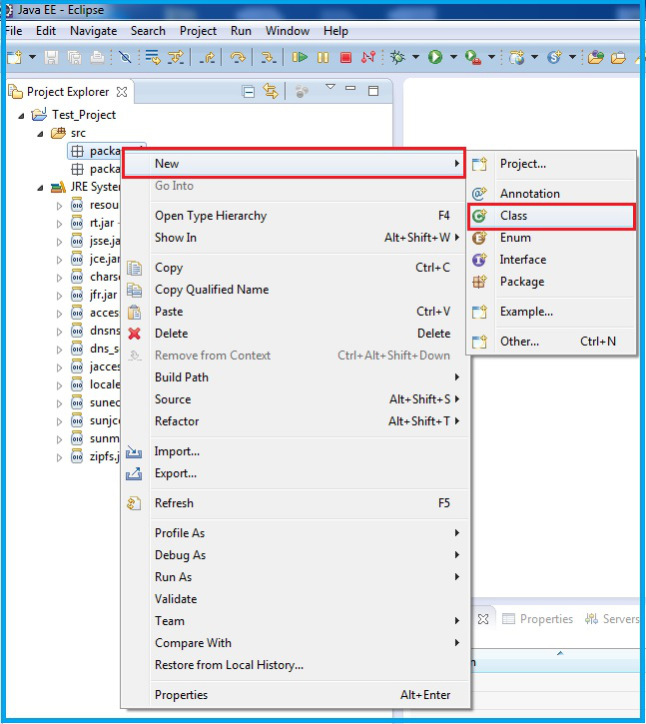This screenshot has width=646, height=724.
Task: Click the green Run toolbar icon
Action: click(435, 57)
